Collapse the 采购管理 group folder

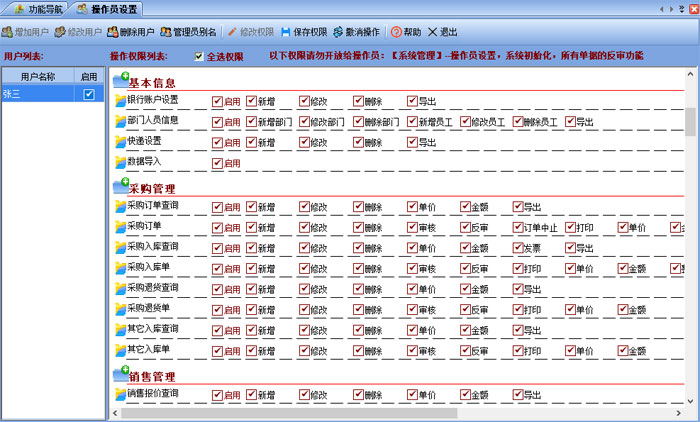(122, 186)
